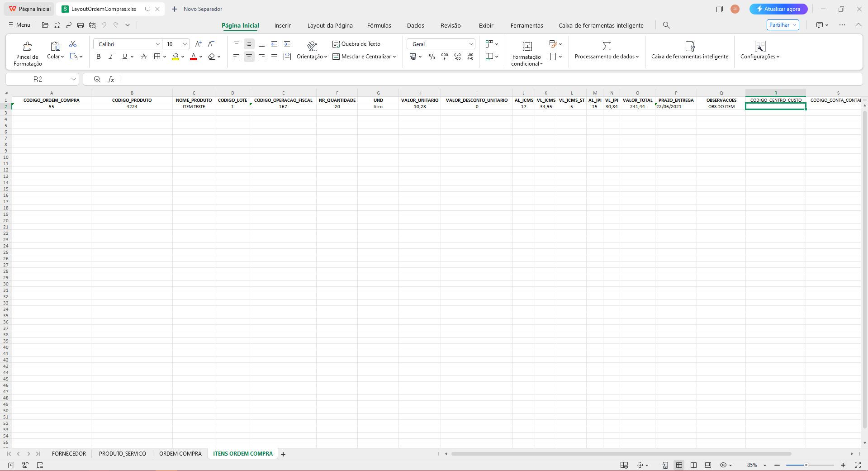Expand Mesclar e Centralizar options
868x471 pixels.
[394, 57]
